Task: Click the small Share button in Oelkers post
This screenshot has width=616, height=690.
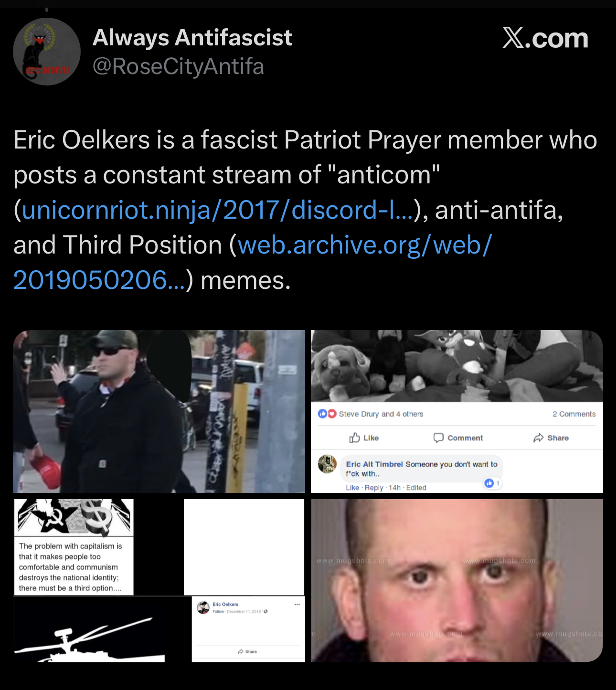Action: click(x=247, y=651)
